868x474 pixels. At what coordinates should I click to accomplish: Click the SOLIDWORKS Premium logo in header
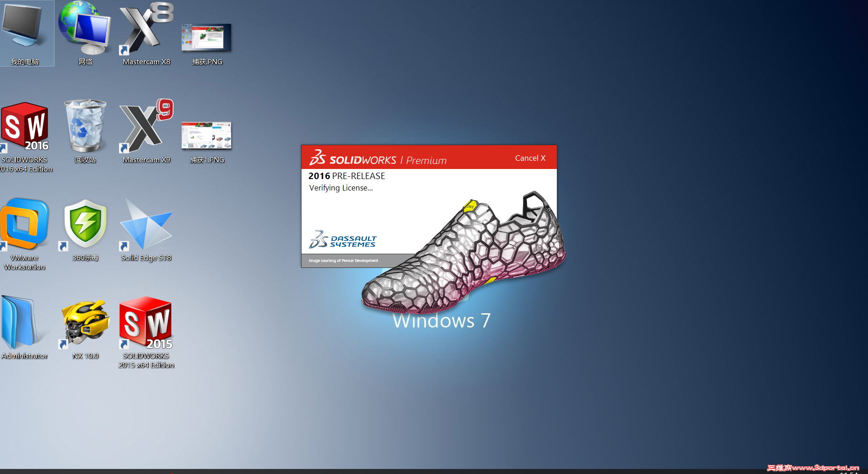(378, 158)
